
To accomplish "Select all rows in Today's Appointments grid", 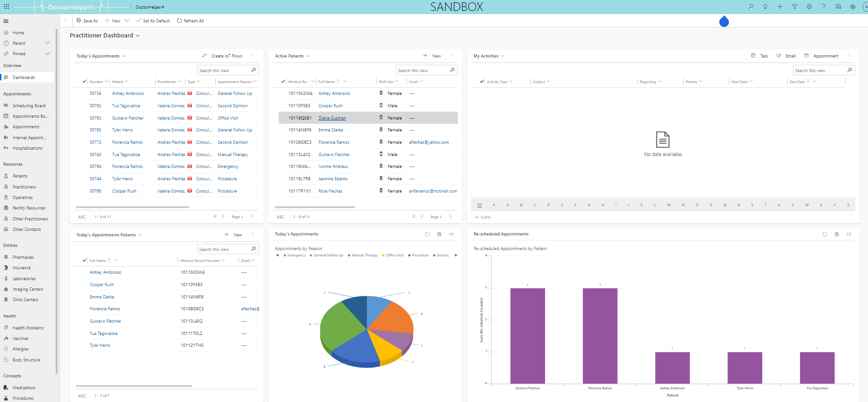I will tap(84, 82).
